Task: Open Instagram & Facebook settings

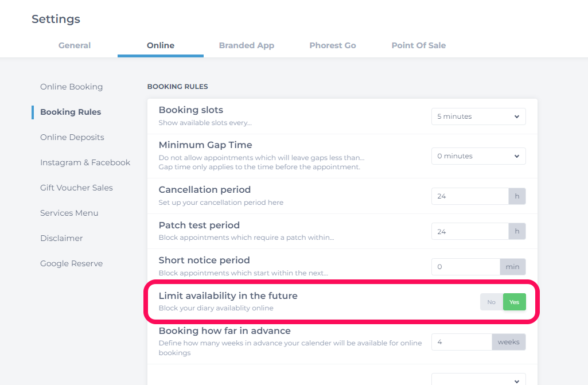Action: [x=85, y=162]
